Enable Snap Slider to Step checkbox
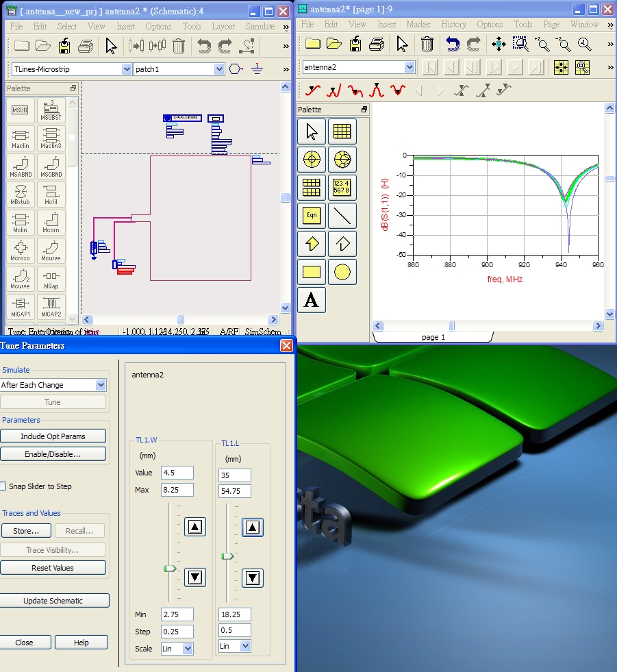617x672 pixels. tap(3, 486)
